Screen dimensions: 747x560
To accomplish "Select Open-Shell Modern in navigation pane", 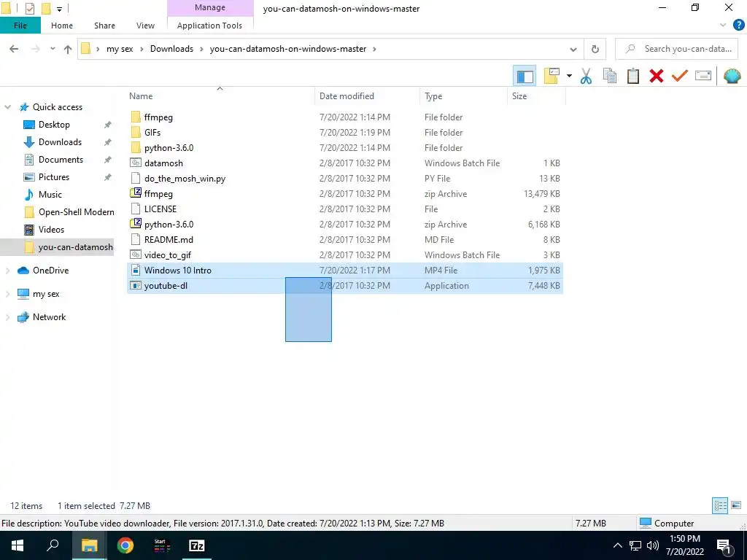I will tap(76, 212).
